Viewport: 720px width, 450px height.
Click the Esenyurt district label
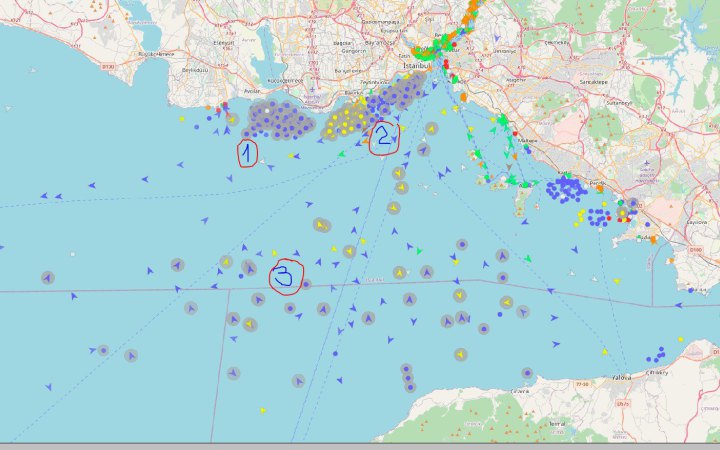223,43
